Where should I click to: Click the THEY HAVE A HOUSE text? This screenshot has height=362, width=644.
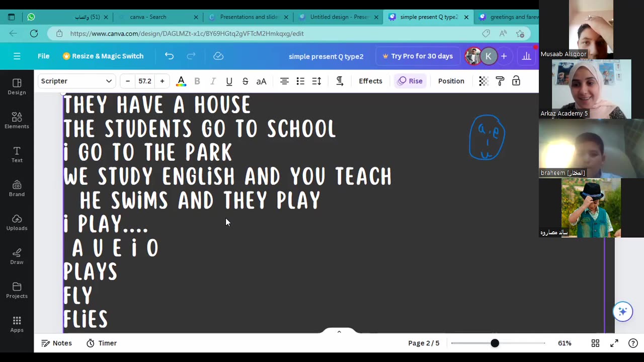click(156, 105)
